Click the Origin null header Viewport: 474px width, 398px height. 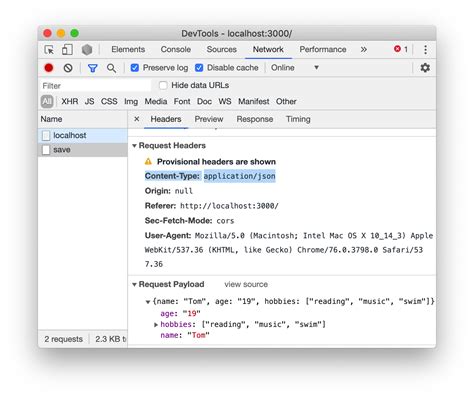point(169,191)
